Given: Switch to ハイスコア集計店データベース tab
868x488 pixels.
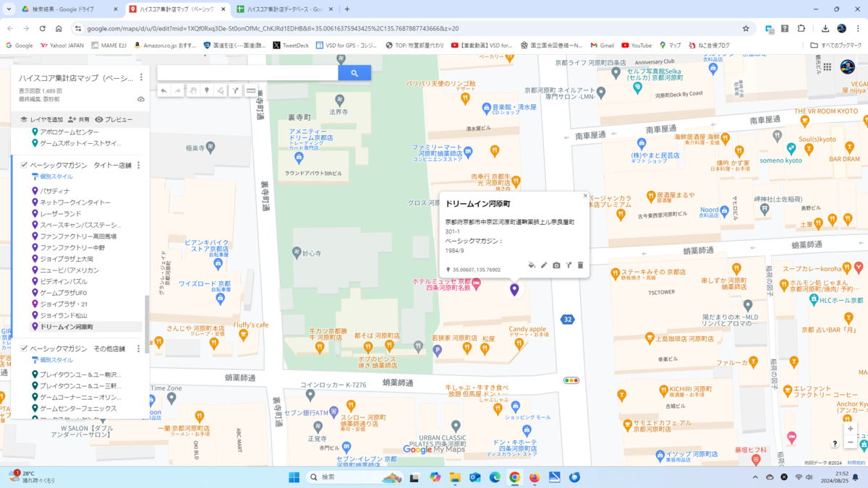Looking at the screenshot, I should pos(285,9).
